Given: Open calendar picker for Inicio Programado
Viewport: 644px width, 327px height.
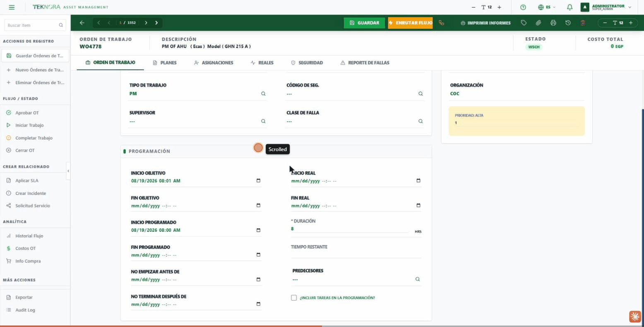Looking at the screenshot, I should 258,230.
